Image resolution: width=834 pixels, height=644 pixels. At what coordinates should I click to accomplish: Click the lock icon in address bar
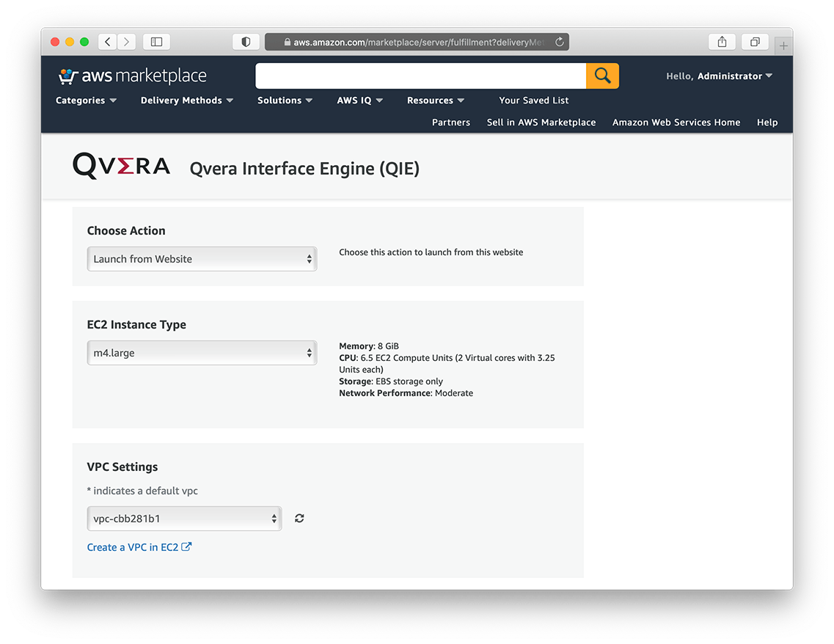coord(288,42)
